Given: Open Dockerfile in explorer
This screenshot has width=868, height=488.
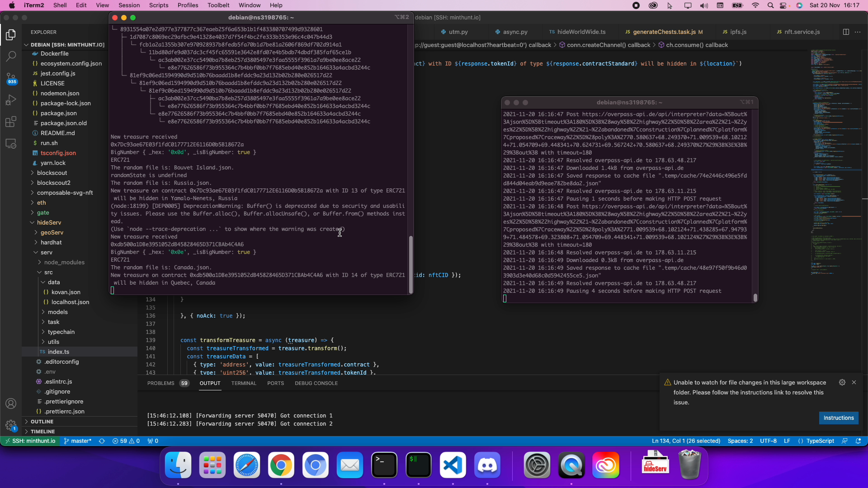Looking at the screenshot, I should (54, 54).
